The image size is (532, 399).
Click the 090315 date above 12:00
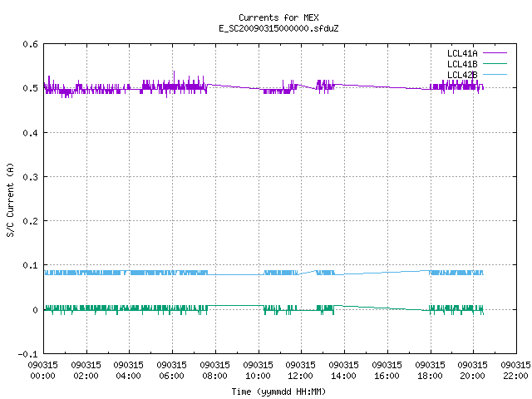[300, 365]
